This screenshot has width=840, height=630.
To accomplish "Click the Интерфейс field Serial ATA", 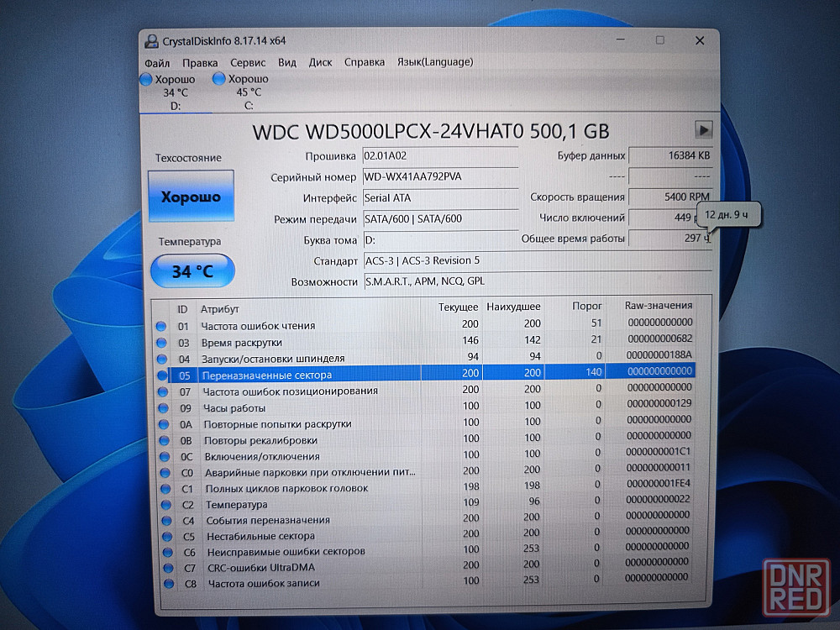I will [x=440, y=197].
